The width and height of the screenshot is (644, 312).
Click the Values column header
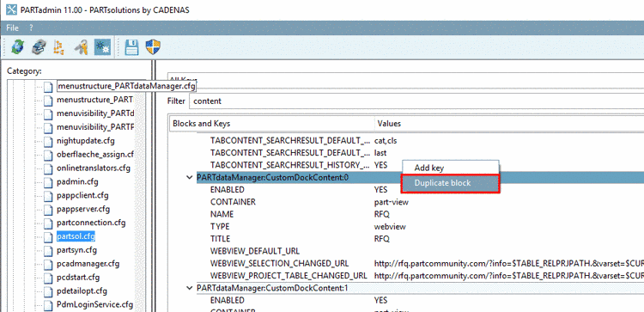[x=509, y=124]
